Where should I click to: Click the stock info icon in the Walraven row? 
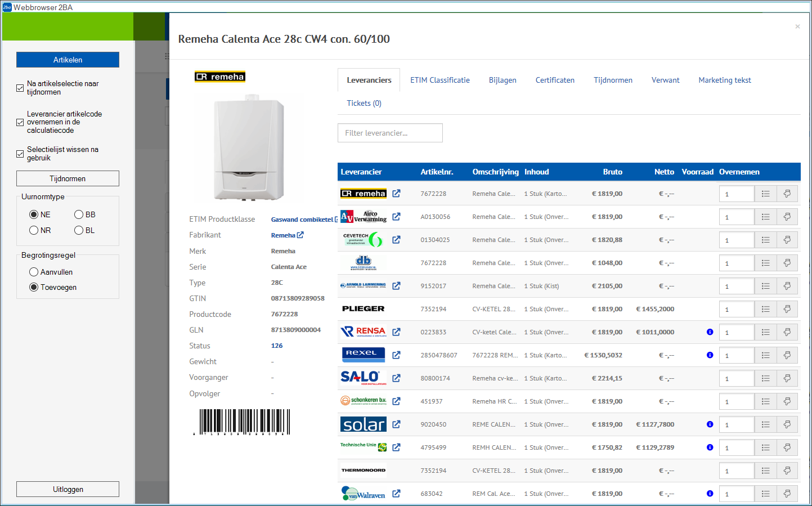coord(710,494)
